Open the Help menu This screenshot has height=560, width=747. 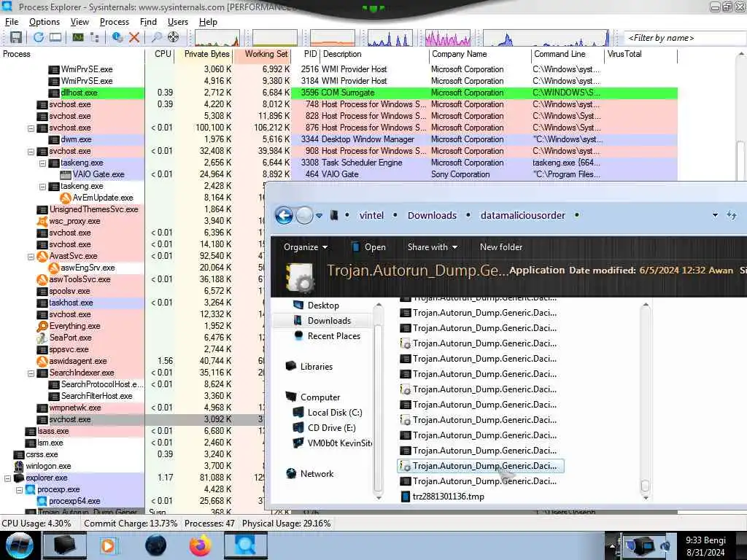(x=208, y=22)
